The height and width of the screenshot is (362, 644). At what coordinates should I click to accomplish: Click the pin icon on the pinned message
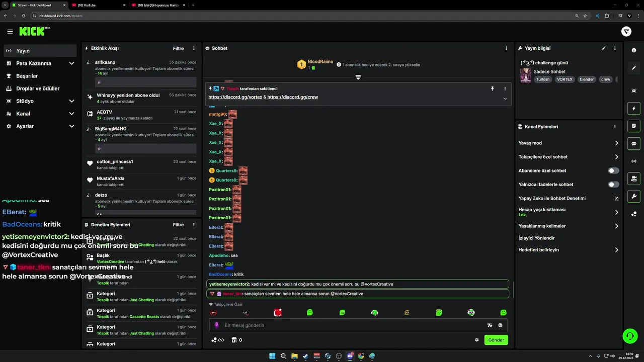point(493,88)
